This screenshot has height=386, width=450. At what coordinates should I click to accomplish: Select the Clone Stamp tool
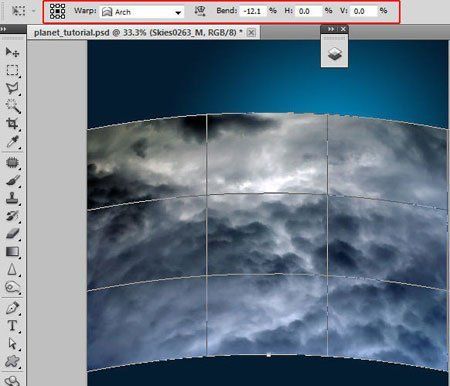tap(12, 198)
